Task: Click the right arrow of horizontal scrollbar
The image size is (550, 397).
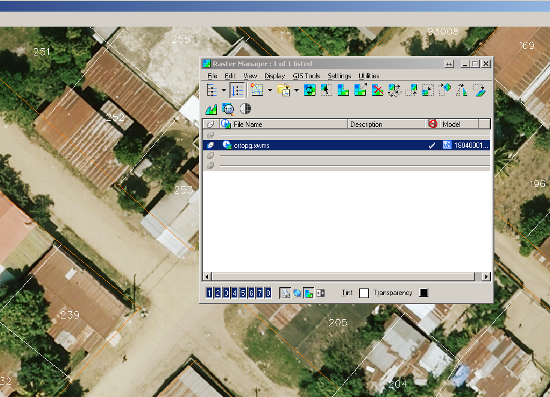Action: click(486, 277)
